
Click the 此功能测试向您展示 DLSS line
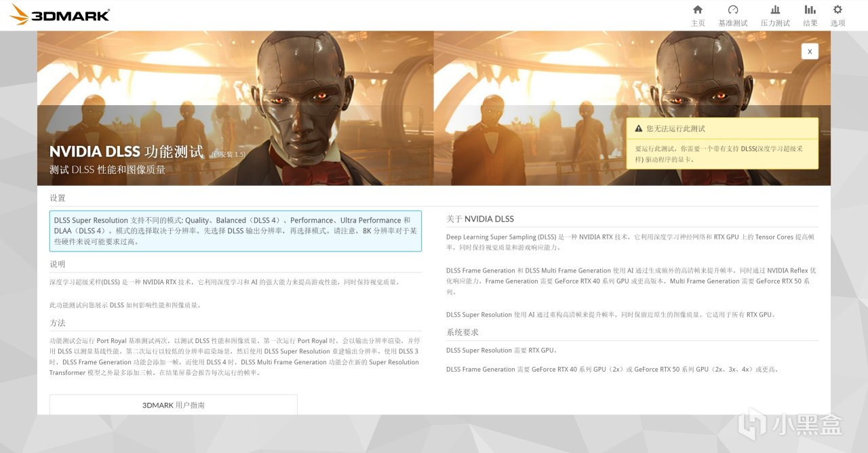pyautogui.click(x=125, y=306)
